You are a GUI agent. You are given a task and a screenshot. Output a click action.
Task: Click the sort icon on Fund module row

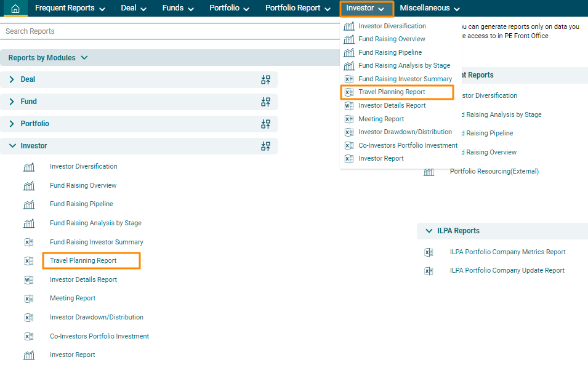[265, 102]
